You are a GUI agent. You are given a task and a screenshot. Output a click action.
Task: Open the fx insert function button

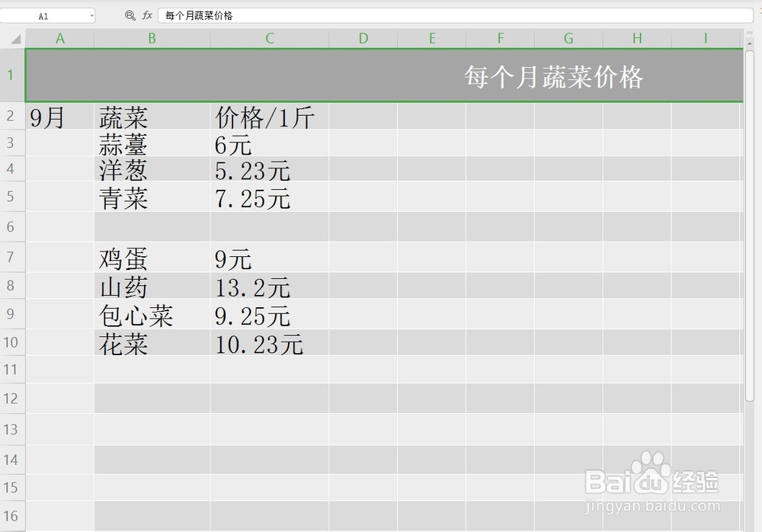(147, 15)
